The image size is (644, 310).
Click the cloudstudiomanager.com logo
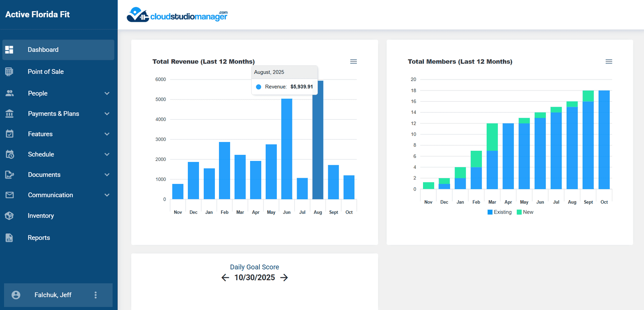[177, 15]
